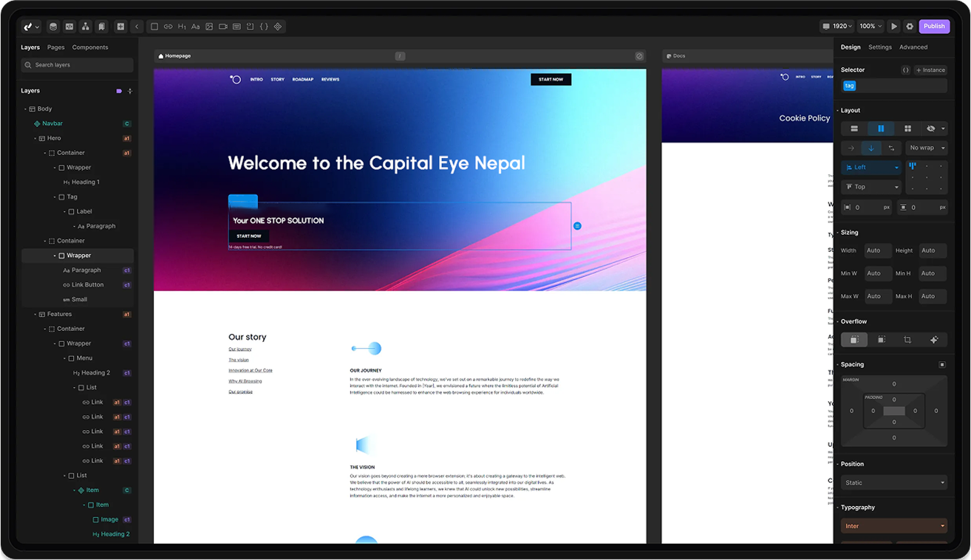This screenshot has width=971, height=560.
Task: Open the site structure tree icon
Action: (85, 27)
